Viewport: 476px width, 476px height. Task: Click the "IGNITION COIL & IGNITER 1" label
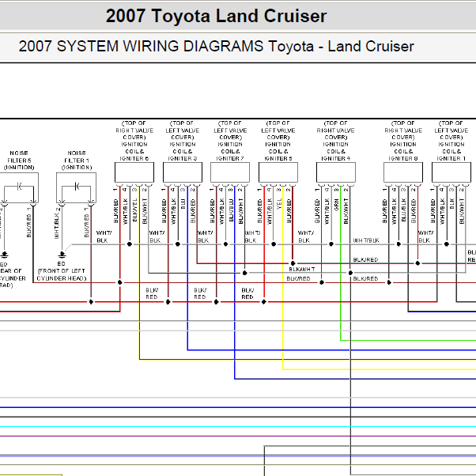tap(451, 151)
